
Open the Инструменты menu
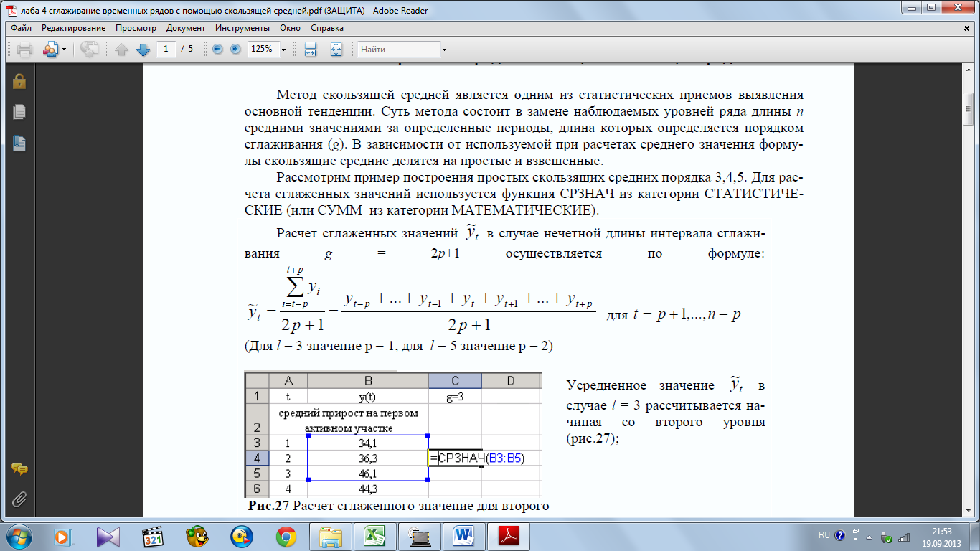point(241,28)
